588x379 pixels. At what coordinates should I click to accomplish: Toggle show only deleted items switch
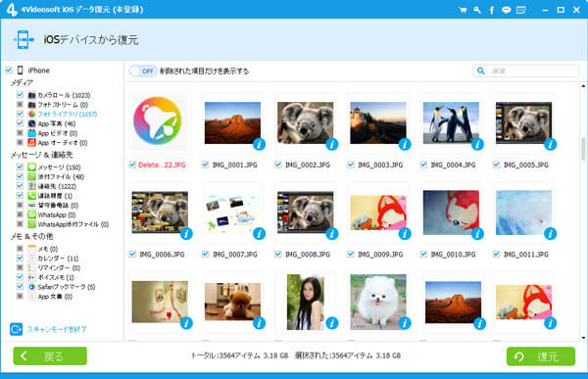point(143,71)
